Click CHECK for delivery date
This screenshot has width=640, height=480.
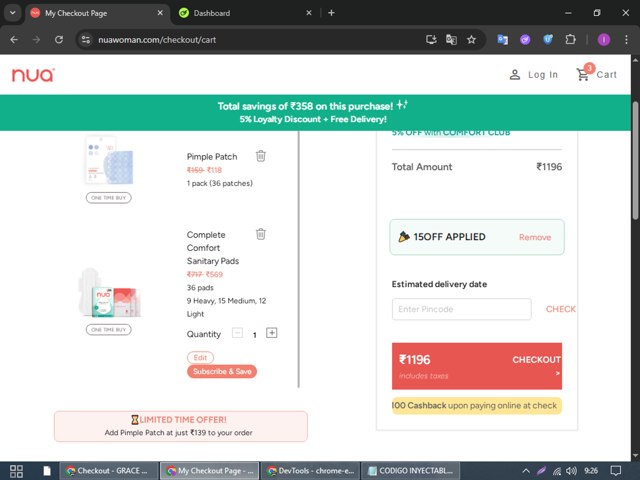(x=560, y=309)
